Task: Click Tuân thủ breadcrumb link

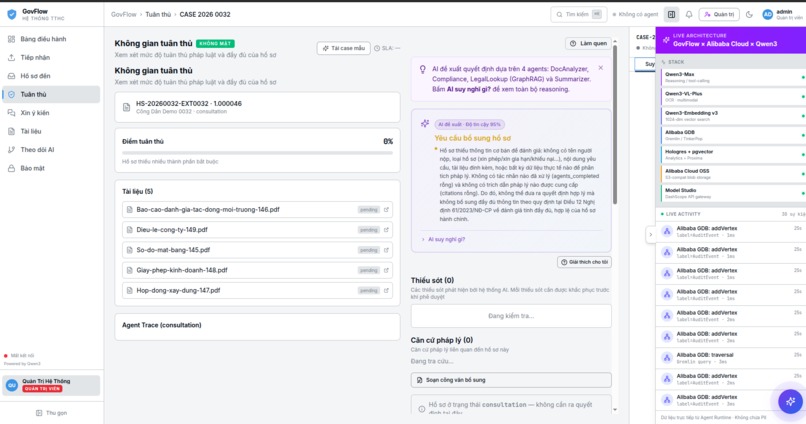Action: (158, 14)
